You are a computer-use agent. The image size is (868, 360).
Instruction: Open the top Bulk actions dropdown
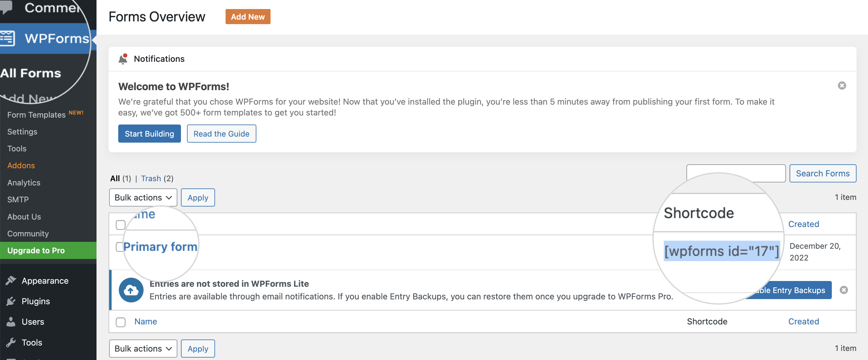[x=143, y=198]
